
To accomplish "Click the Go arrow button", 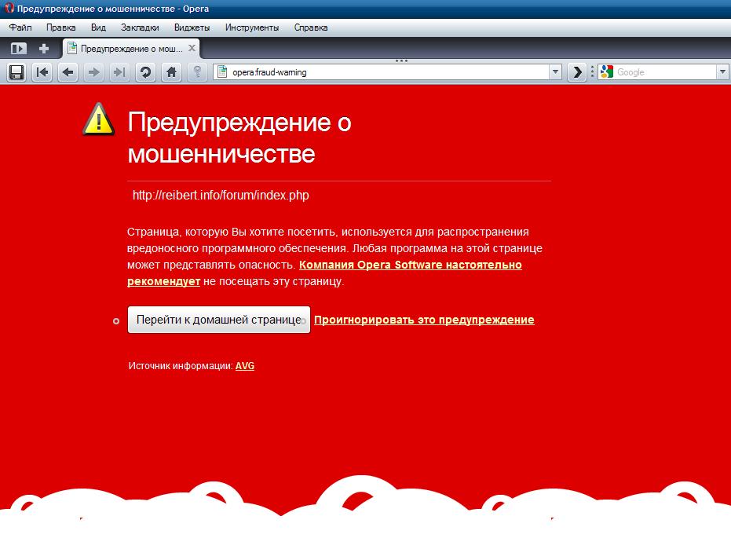I will pos(577,72).
